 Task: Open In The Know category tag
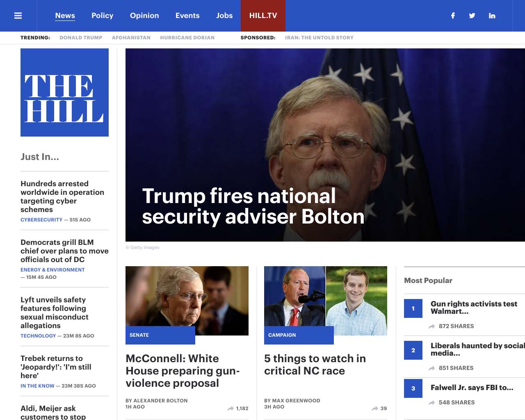tap(37, 386)
